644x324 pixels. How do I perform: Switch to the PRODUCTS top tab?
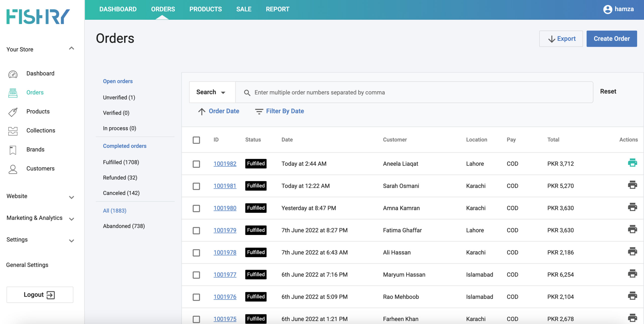(205, 9)
